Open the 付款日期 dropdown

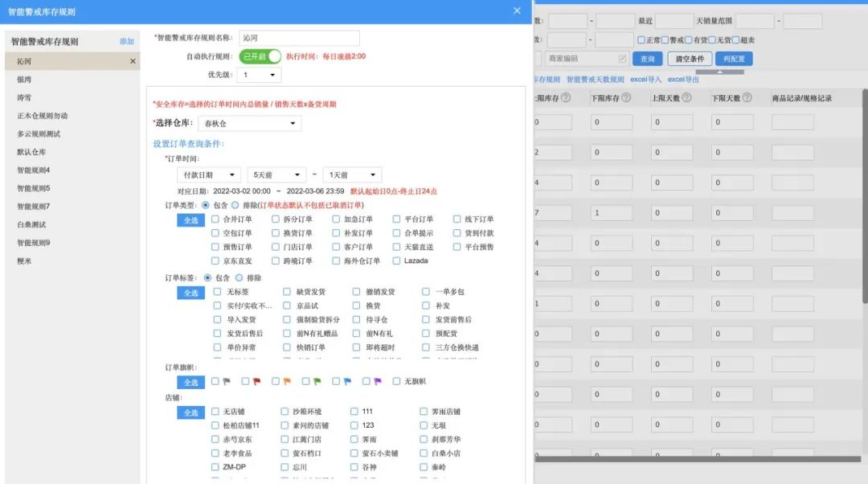(x=209, y=175)
